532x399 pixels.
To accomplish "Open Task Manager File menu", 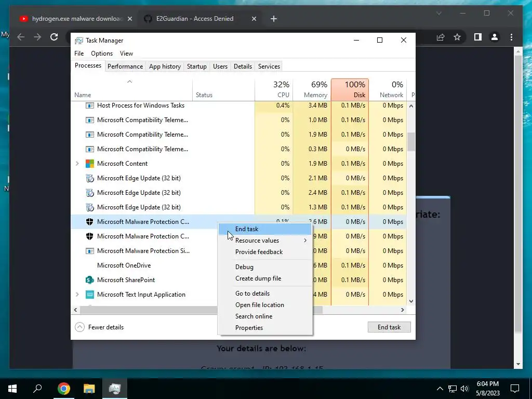I will pos(79,54).
